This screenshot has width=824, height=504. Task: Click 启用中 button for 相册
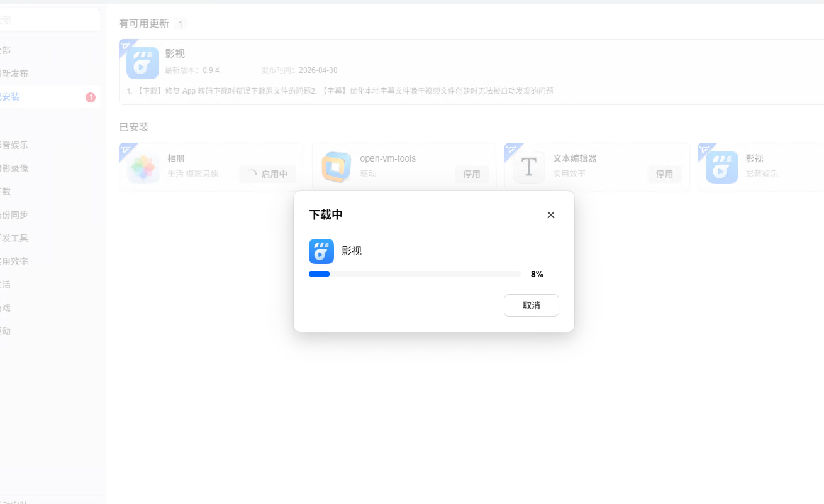coord(267,174)
